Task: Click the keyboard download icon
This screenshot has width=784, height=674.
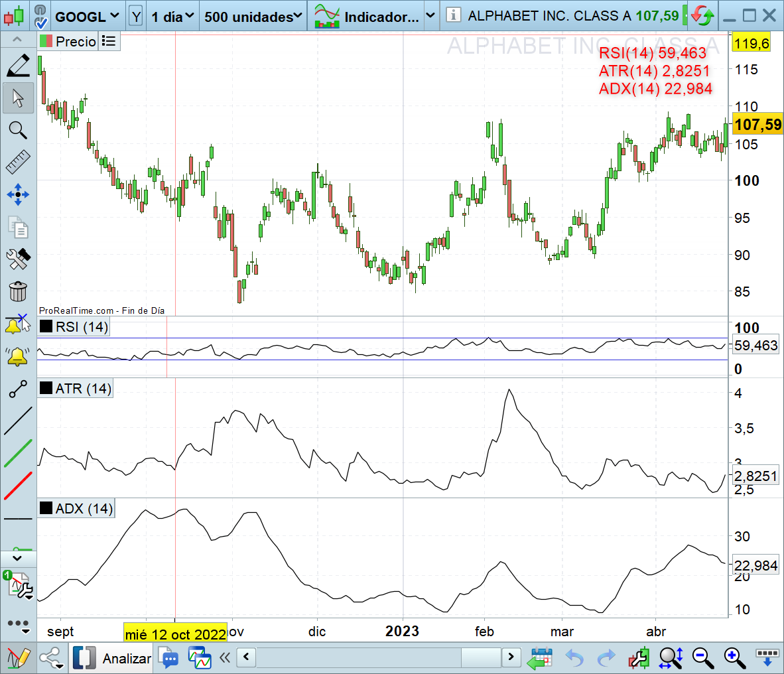Action: [x=767, y=657]
